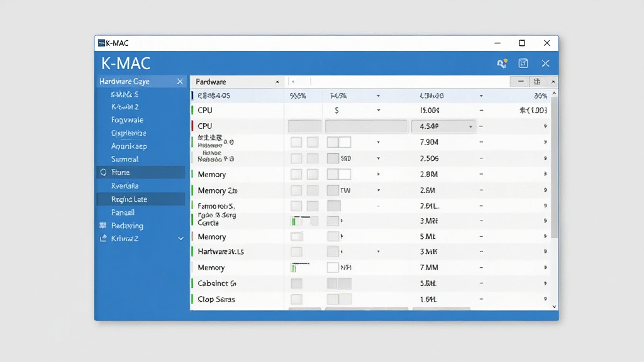Toggle the box labeled TW in Memory Zto row

333,190
